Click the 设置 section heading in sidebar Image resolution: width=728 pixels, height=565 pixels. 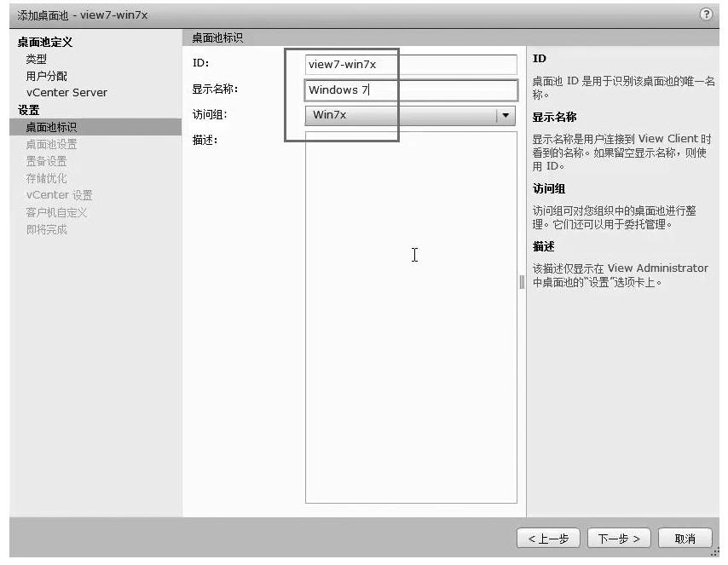click(28, 110)
